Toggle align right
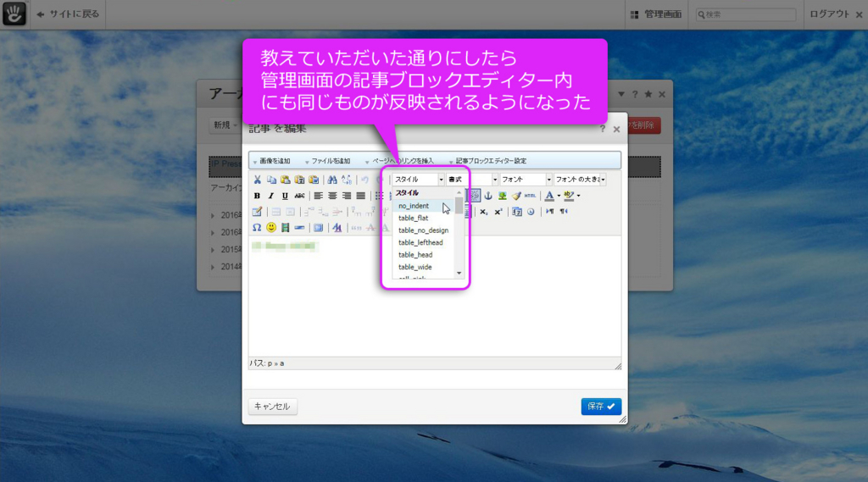This screenshot has width=868, height=482. pos(347,196)
